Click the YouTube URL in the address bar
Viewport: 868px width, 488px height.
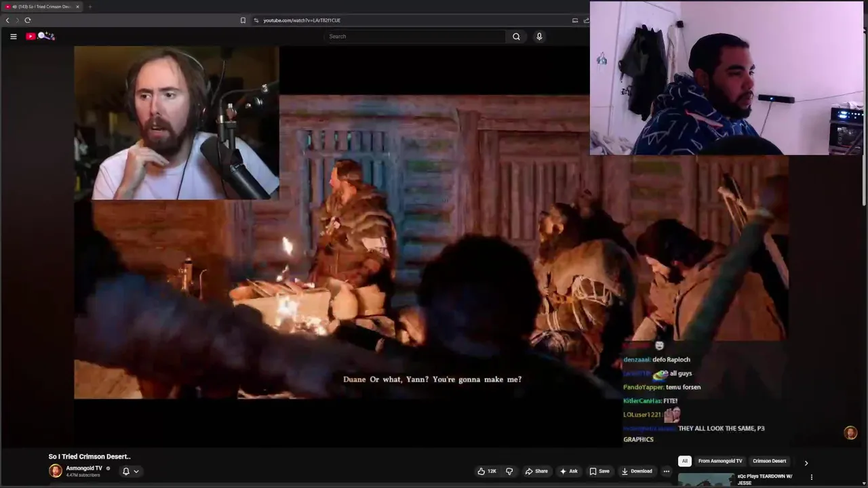coord(302,20)
